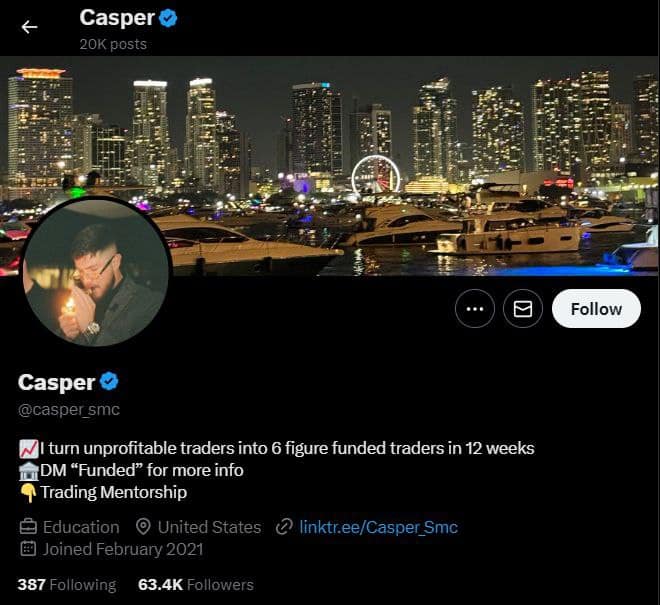This screenshot has width=660, height=605.
Task: Open the linktr.ee/Casper_Smc link
Action: 378,527
